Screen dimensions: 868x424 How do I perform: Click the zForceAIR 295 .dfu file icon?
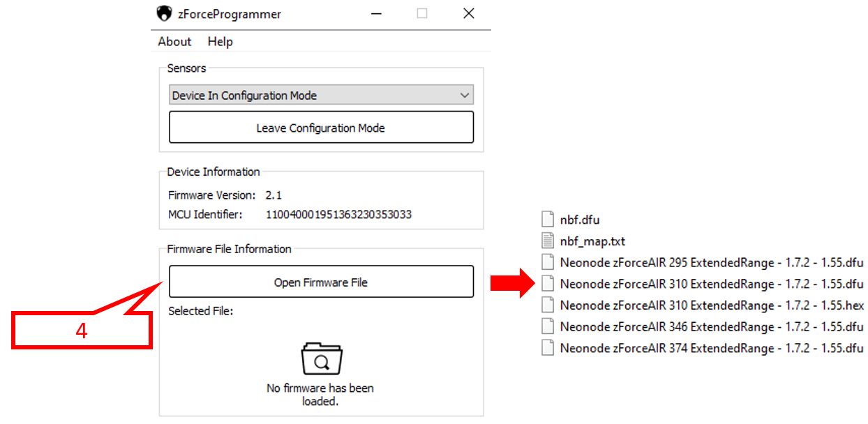pyautogui.click(x=548, y=263)
